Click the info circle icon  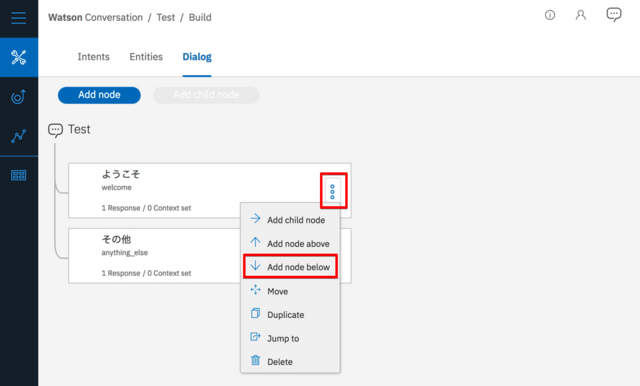point(550,16)
